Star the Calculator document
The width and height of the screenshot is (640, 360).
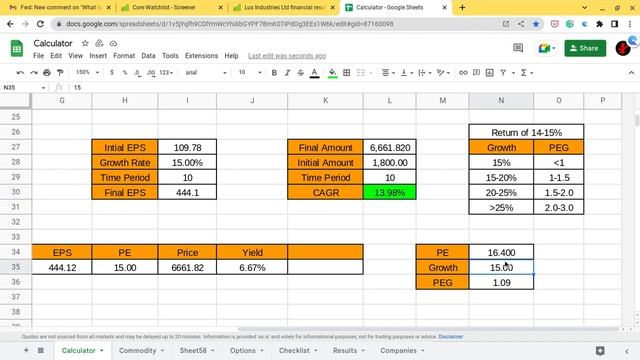pyautogui.click(x=85, y=43)
